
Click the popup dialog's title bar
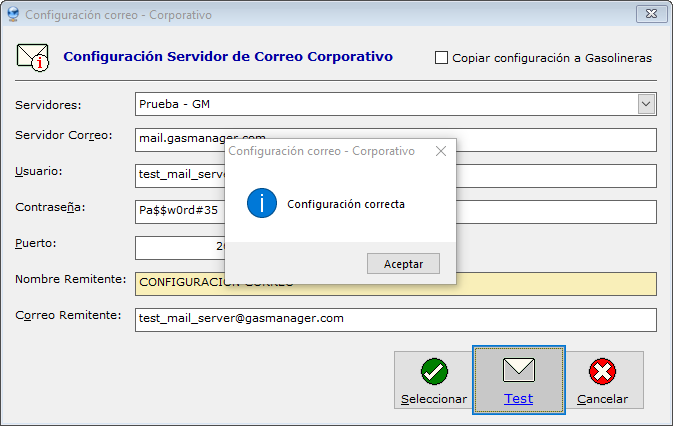[x=321, y=151]
